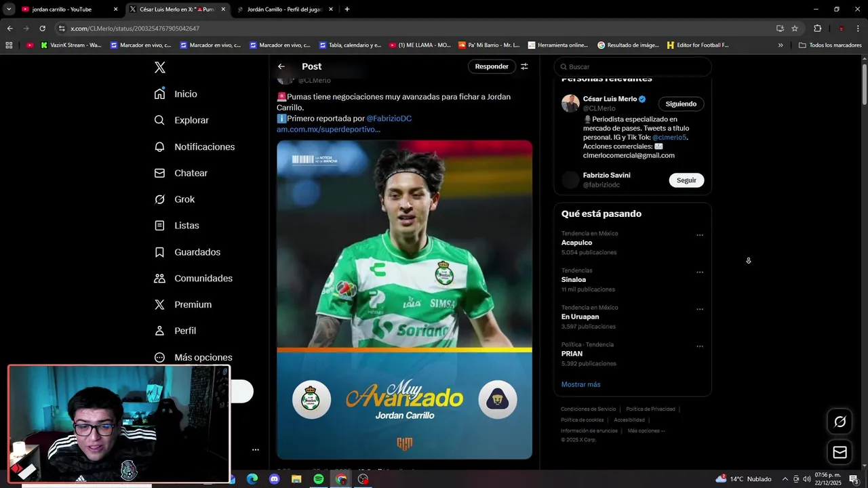Viewport: 868px width, 488px height.
Task: Open the ME LLAMA bookmark
Action: tap(420, 45)
